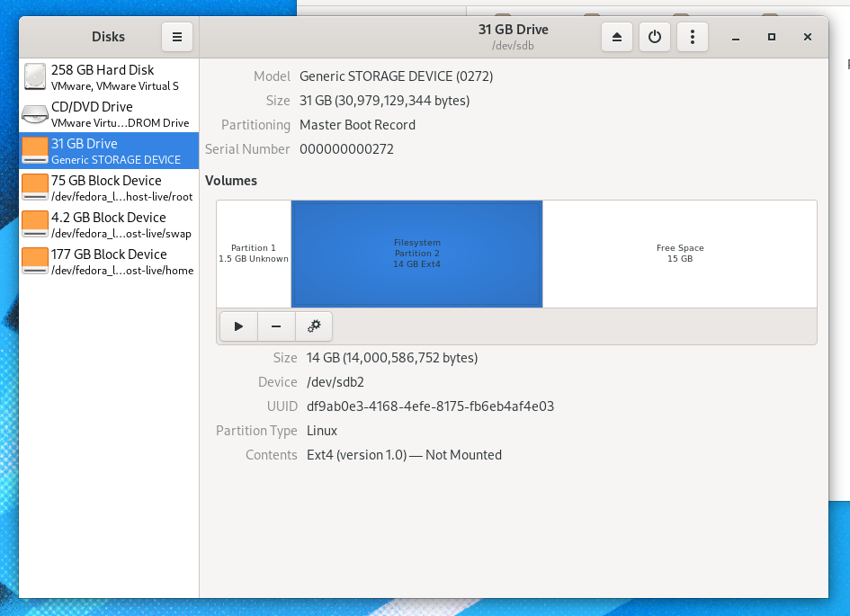The image size is (850, 616).
Task: Eject the 31 GB drive
Action: click(x=617, y=37)
